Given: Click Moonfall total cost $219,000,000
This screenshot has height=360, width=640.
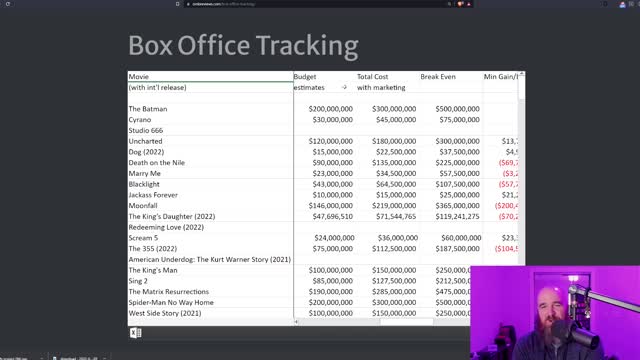Looking at the screenshot, I should [x=394, y=206].
